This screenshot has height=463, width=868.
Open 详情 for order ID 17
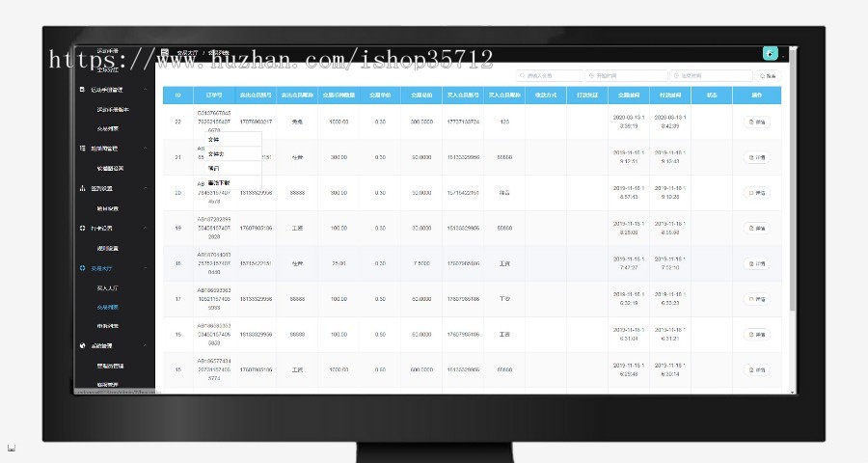tap(757, 299)
